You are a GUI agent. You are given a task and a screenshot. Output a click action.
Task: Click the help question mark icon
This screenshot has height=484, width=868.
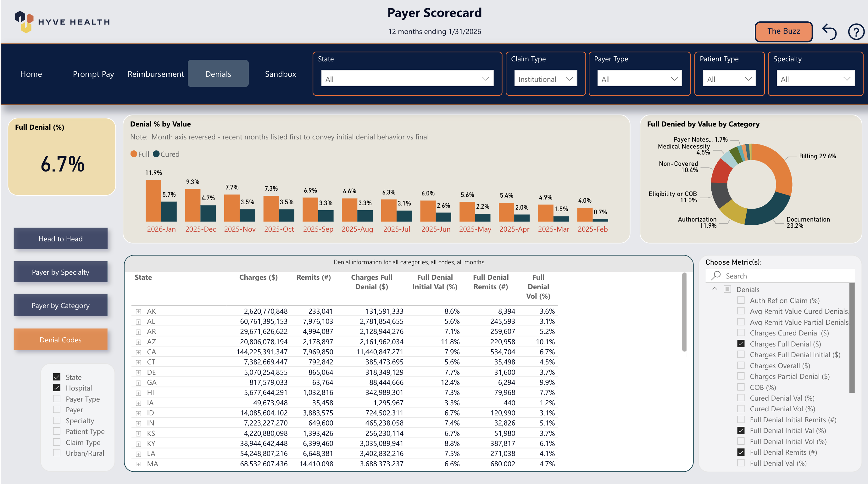click(x=855, y=32)
